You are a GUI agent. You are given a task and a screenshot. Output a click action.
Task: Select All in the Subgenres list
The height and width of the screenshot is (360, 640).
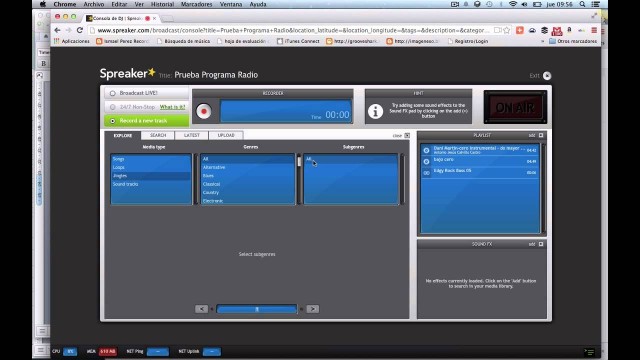point(351,159)
